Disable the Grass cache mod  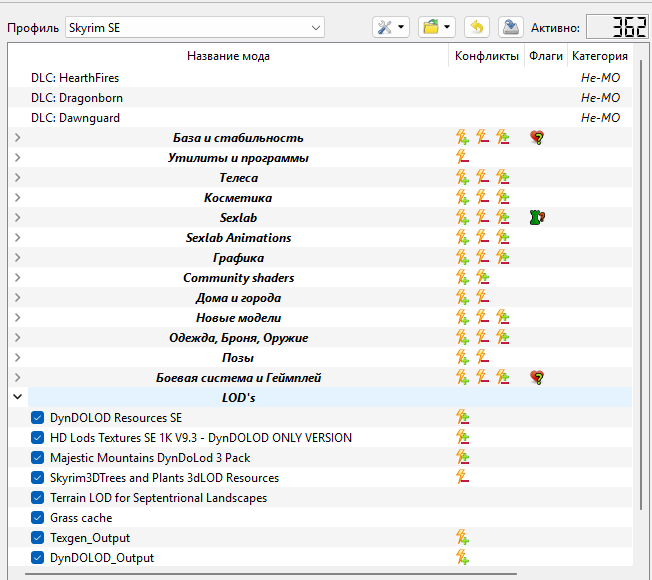(x=37, y=518)
